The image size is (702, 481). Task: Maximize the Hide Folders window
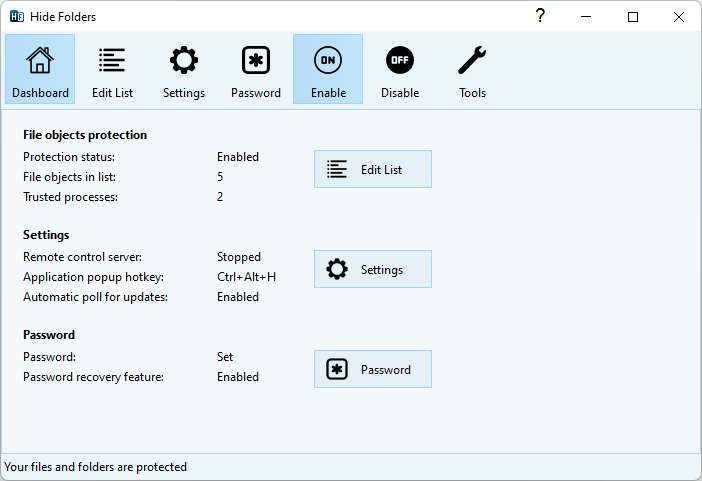[x=633, y=17]
